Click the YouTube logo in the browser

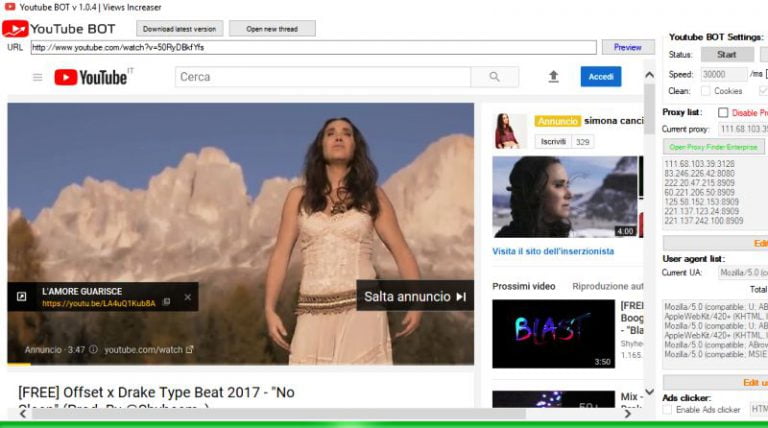tap(90, 77)
